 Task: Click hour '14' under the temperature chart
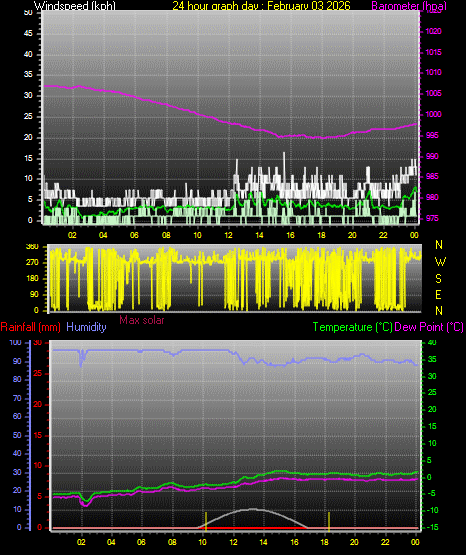(263, 542)
